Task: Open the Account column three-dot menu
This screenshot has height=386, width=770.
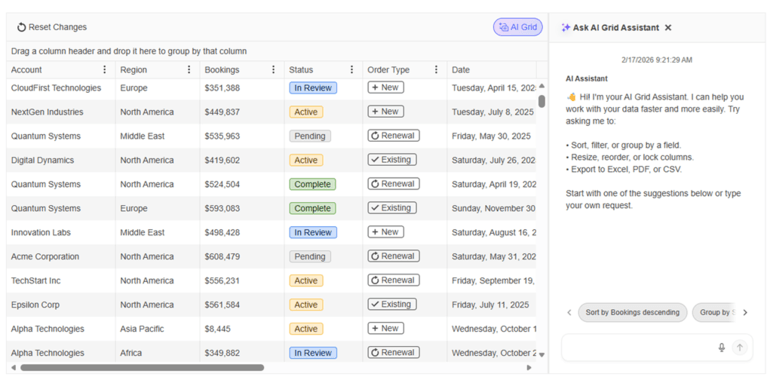Action: click(x=104, y=70)
